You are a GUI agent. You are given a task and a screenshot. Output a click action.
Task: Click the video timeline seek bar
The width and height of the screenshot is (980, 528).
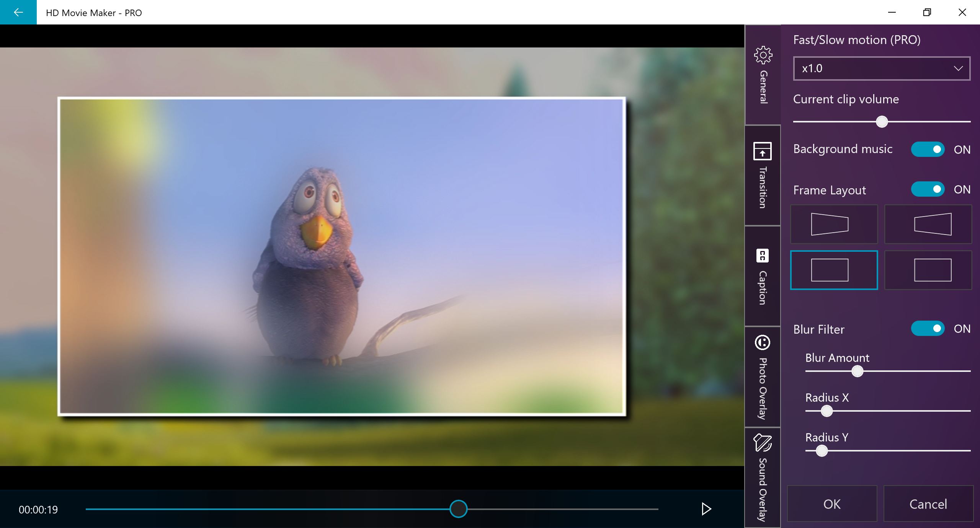pyautogui.click(x=372, y=509)
